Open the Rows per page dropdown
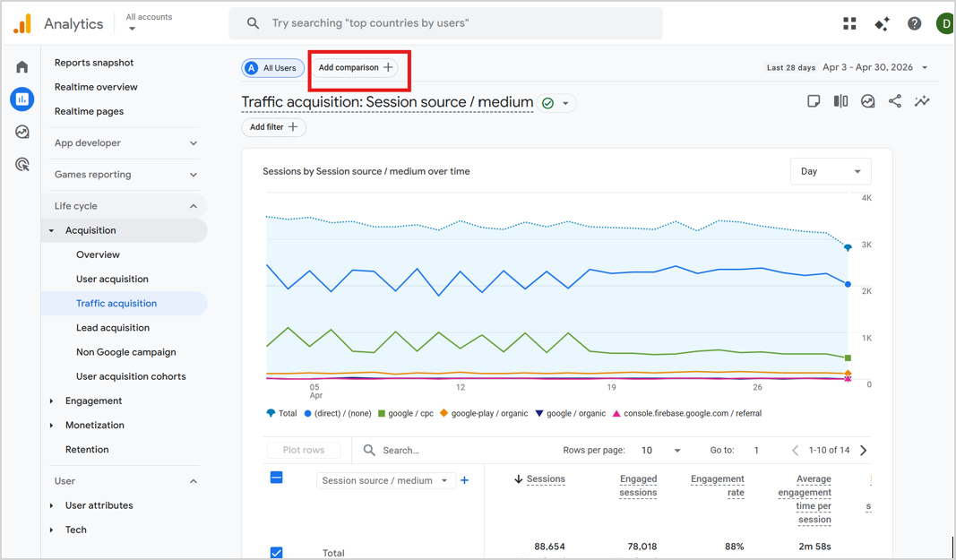The image size is (956, 560). [x=660, y=450]
